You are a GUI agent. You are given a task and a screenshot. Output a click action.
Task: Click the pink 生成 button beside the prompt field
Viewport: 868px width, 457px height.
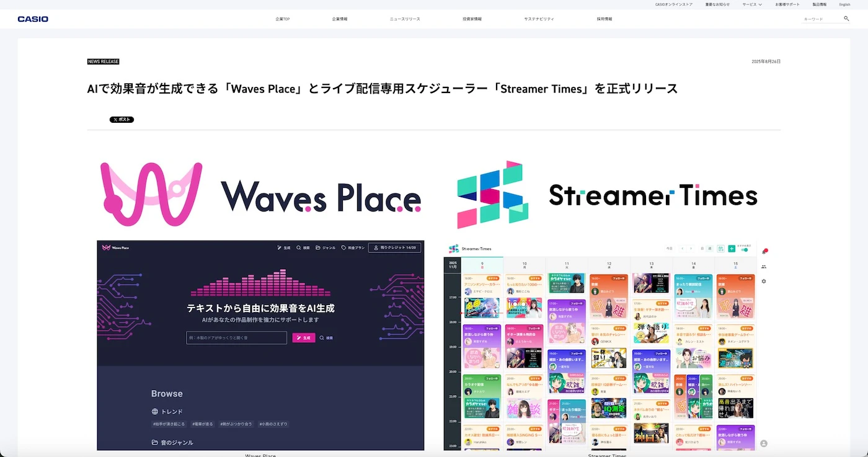click(304, 338)
